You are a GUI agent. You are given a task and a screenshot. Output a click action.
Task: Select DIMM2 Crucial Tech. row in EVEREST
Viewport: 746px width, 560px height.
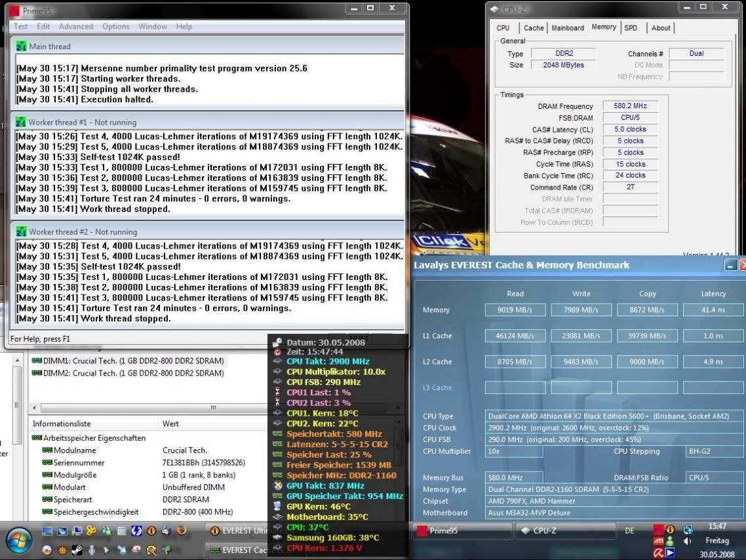(128, 373)
